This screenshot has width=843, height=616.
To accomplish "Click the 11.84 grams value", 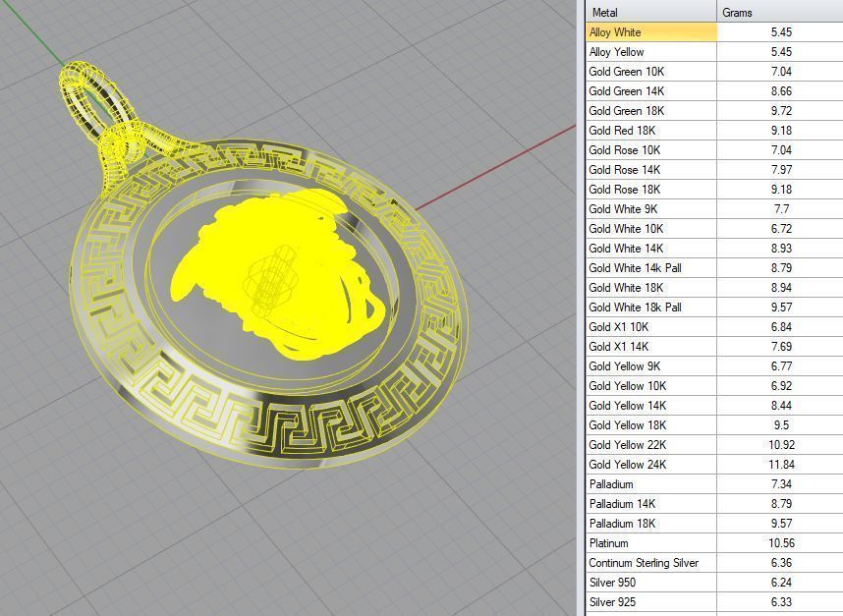I will tap(781, 465).
